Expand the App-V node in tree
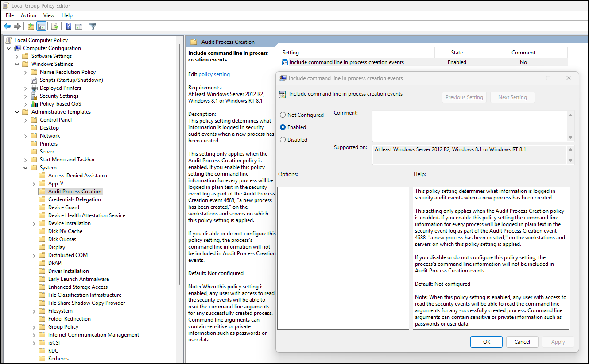 pos(34,184)
